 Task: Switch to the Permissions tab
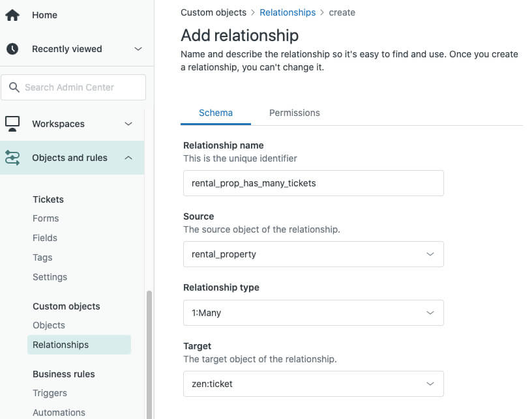[x=295, y=113]
